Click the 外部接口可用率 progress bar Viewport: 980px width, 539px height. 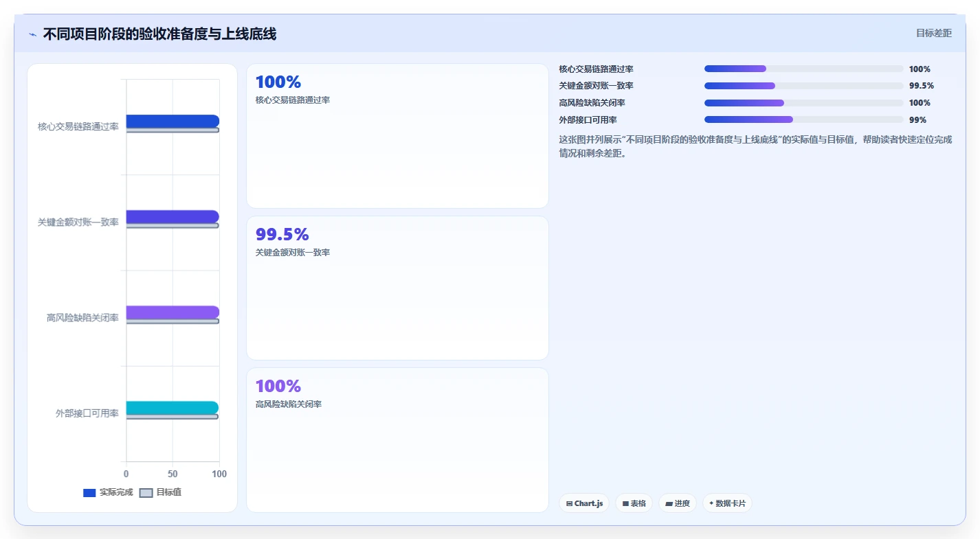pos(803,119)
